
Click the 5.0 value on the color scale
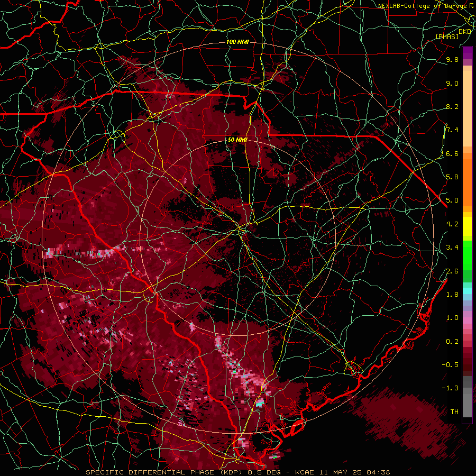coord(452,200)
